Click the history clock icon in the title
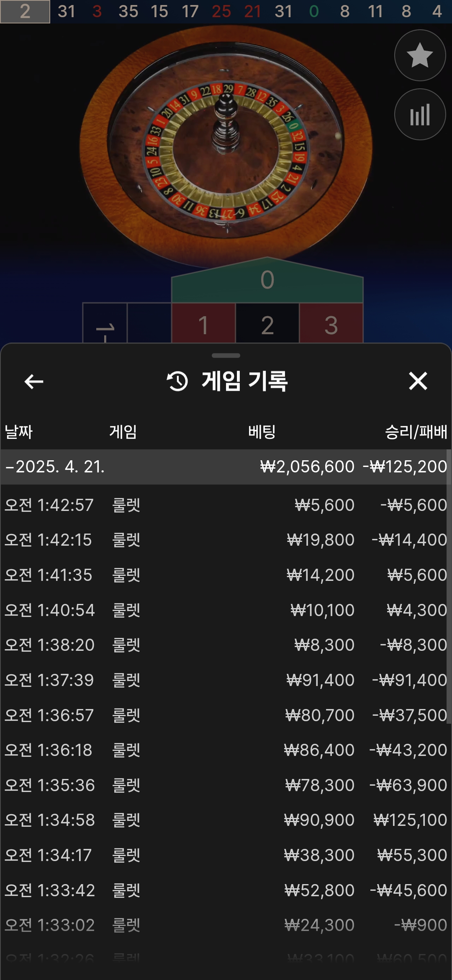Image resolution: width=452 pixels, height=980 pixels. click(x=177, y=381)
